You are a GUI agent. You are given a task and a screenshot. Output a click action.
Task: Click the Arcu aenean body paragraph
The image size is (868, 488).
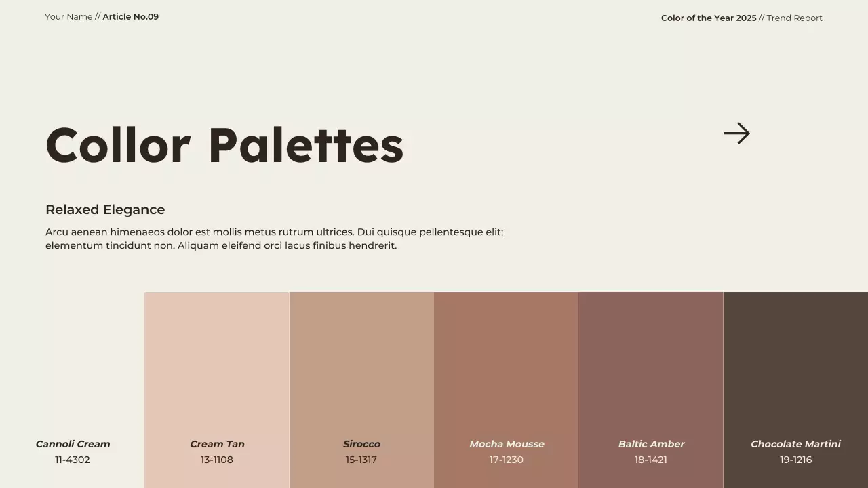[274, 239]
